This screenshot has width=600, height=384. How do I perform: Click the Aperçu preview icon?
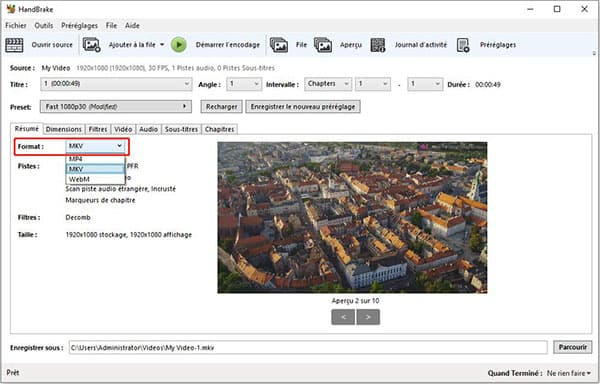[323, 45]
